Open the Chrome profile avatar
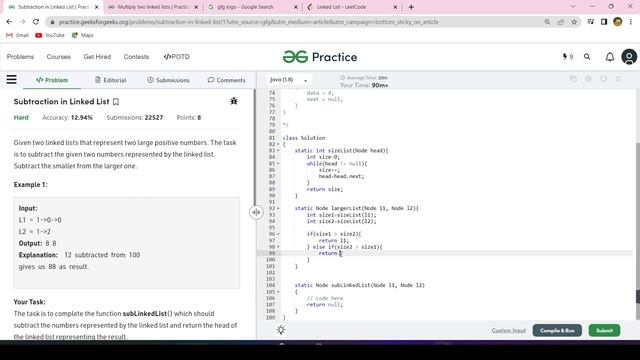640x360 pixels. click(618, 22)
